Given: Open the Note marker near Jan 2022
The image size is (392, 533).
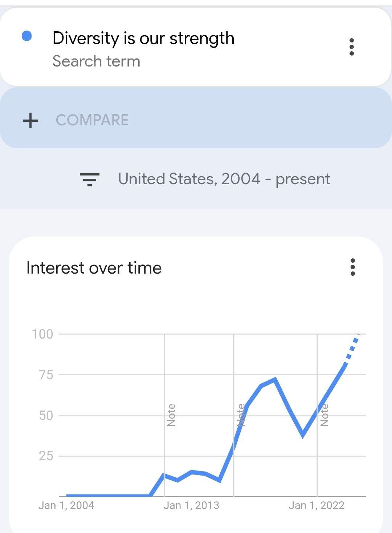Looking at the screenshot, I should [x=324, y=415].
